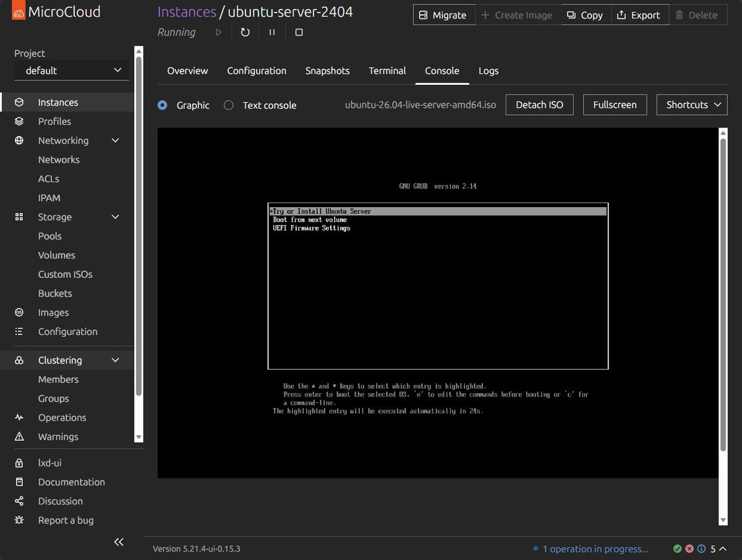This screenshot has width=742, height=560.
Task: Click the '1 operation in progress...' status link
Action: coord(595,549)
